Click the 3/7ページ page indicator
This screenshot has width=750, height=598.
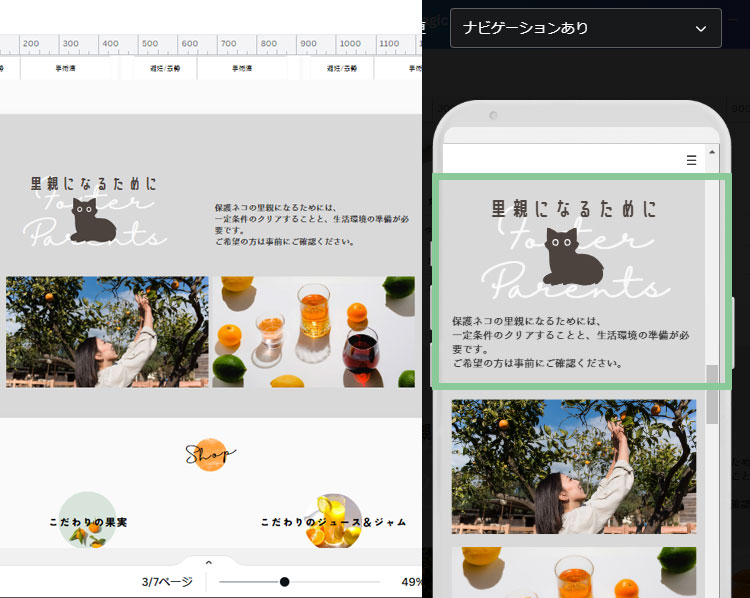[166, 582]
